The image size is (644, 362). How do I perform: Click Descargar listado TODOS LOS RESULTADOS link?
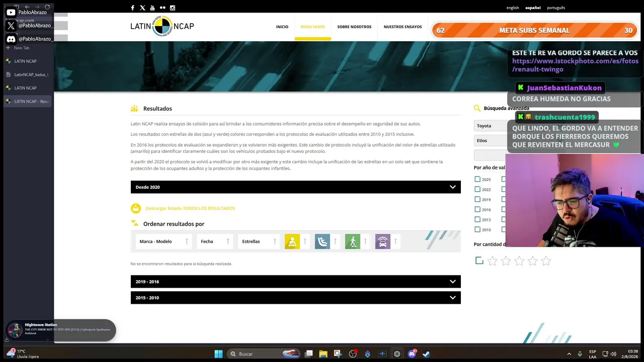(190, 208)
